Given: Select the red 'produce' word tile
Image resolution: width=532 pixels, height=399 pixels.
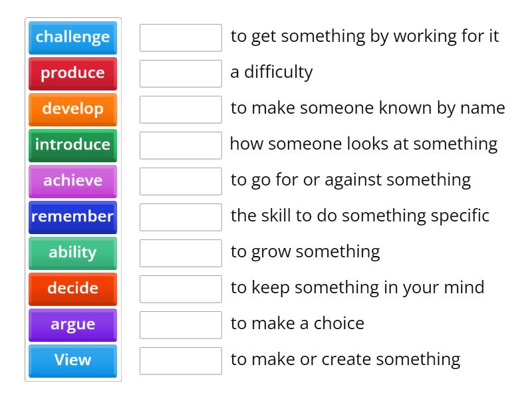Looking at the screenshot, I should pyautogui.click(x=72, y=74).
